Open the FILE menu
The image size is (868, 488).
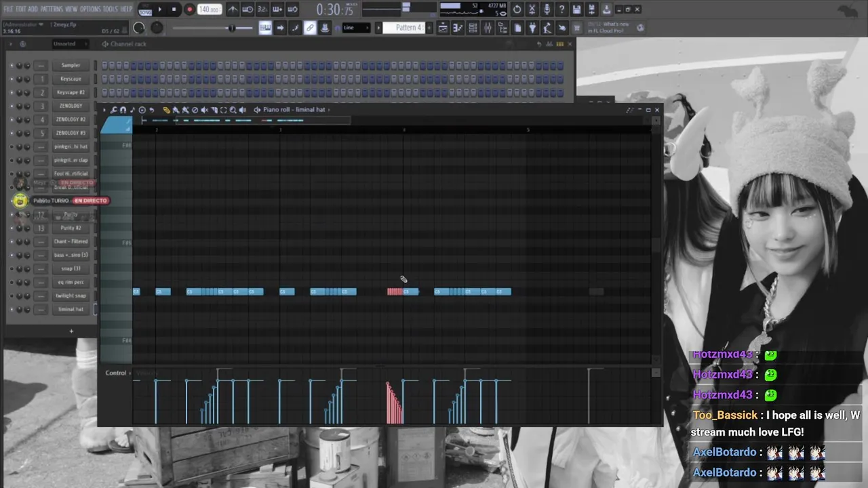click(9, 9)
